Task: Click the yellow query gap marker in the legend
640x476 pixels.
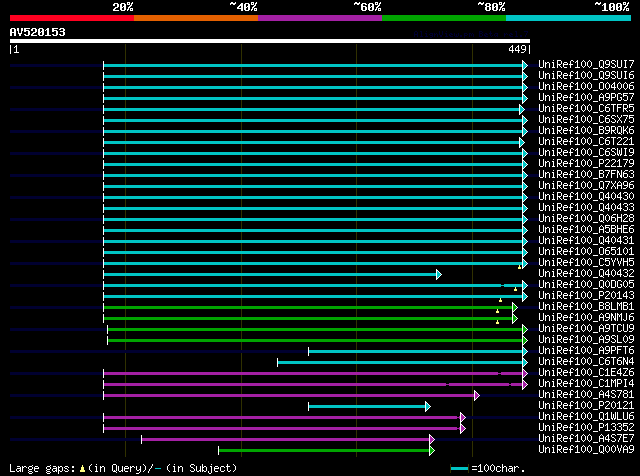Action: [x=82, y=469]
